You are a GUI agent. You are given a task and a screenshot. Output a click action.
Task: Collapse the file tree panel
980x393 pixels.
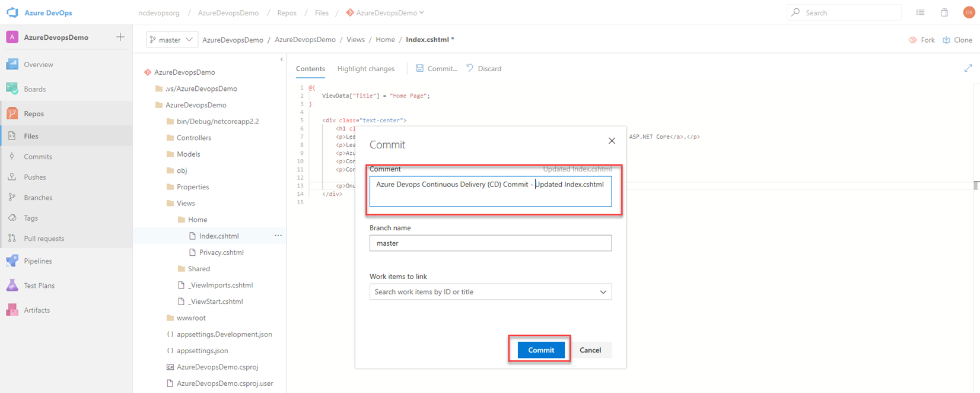click(281, 59)
